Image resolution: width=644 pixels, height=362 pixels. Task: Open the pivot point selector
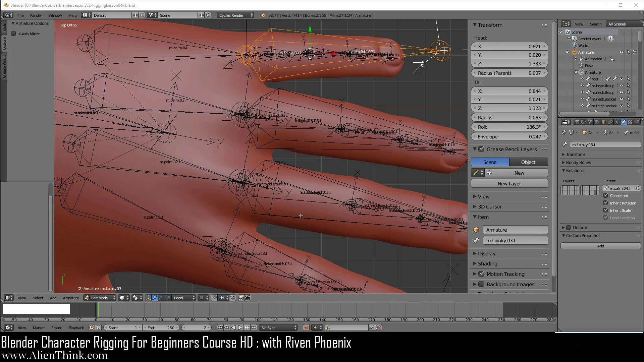point(137,298)
